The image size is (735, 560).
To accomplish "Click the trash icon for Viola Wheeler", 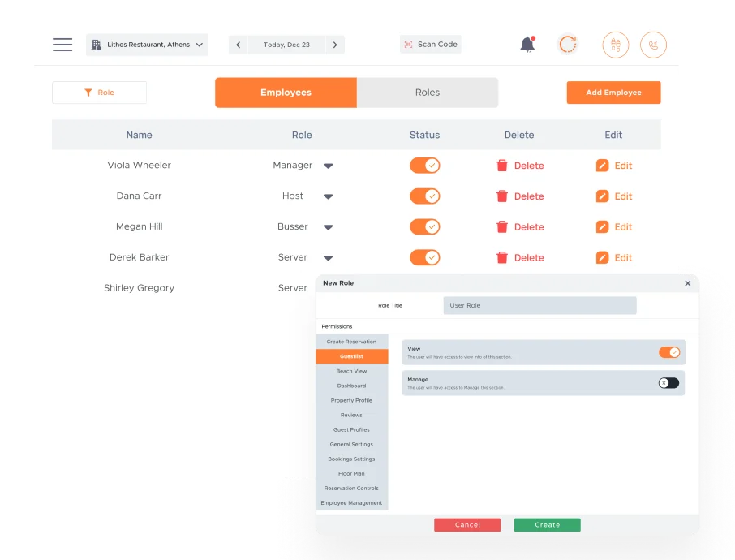I will pos(502,166).
